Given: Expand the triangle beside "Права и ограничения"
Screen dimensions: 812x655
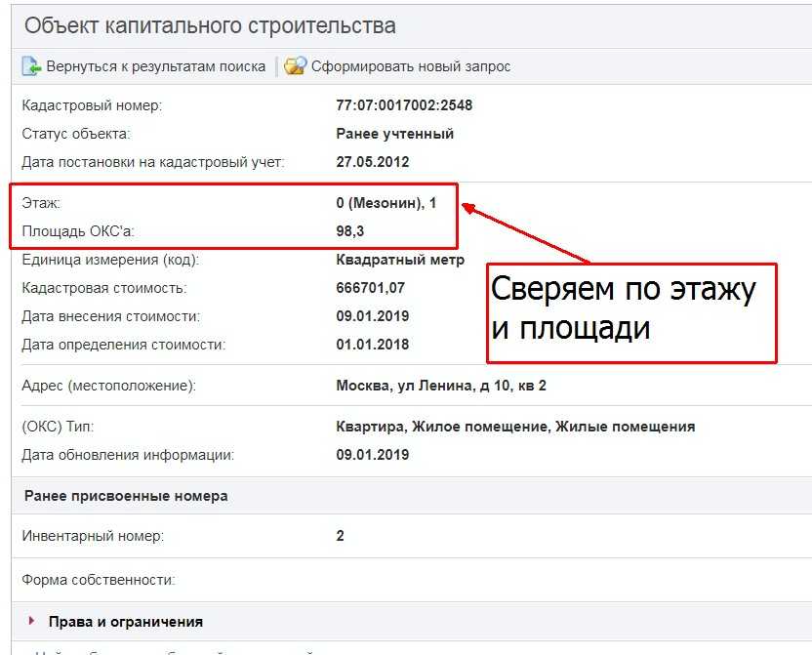Looking at the screenshot, I should click(32, 621).
